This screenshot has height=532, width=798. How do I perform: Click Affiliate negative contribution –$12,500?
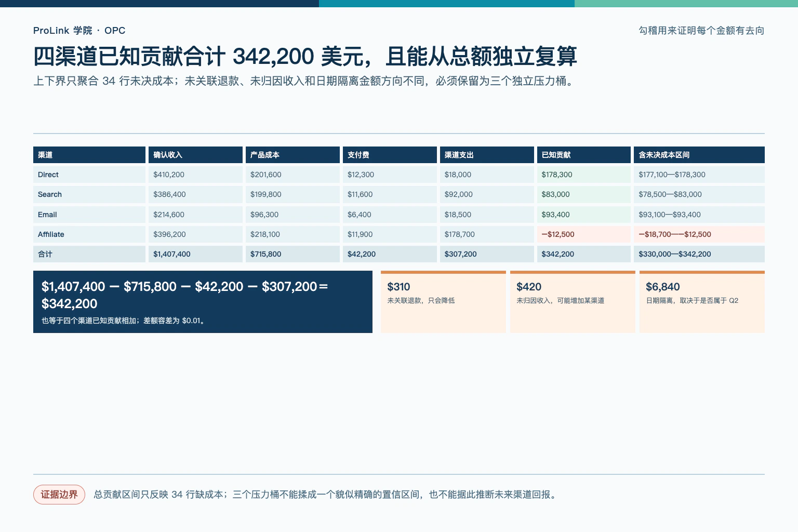[x=584, y=234]
